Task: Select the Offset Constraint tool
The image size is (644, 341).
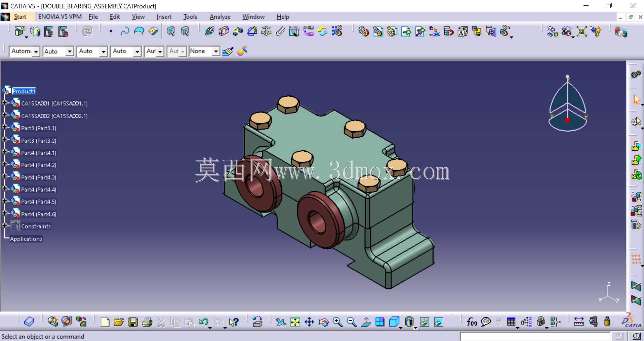Action: (238, 32)
